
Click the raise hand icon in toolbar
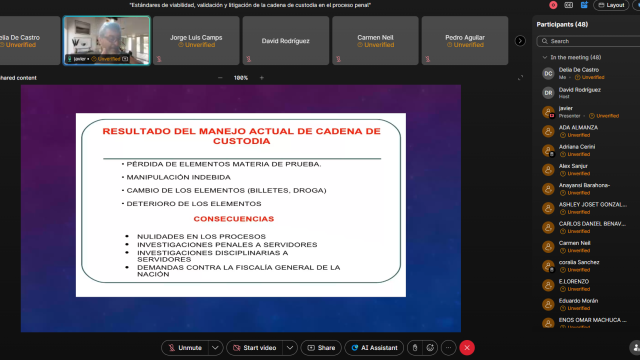[x=415, y=348]
